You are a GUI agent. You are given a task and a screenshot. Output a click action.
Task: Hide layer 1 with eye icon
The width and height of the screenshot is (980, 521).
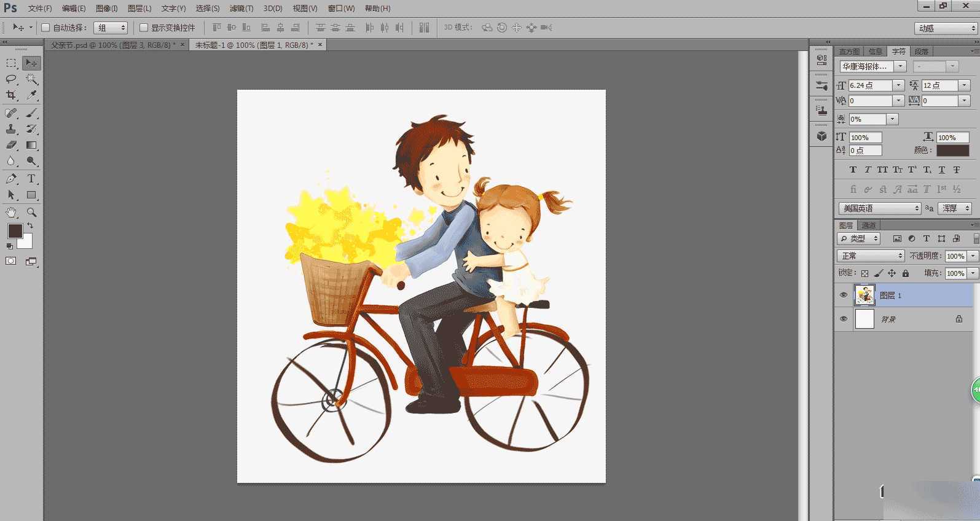pos(843,296)
